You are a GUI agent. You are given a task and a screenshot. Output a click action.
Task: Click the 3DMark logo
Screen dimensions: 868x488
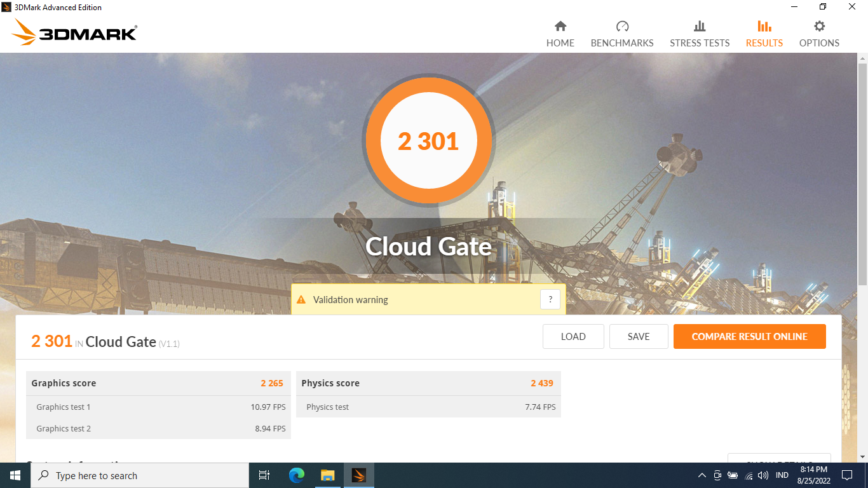[x=74, y=32]
